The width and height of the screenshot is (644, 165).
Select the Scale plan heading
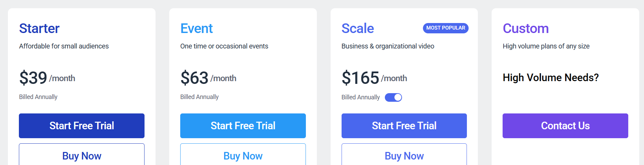(x=358, y=29)
